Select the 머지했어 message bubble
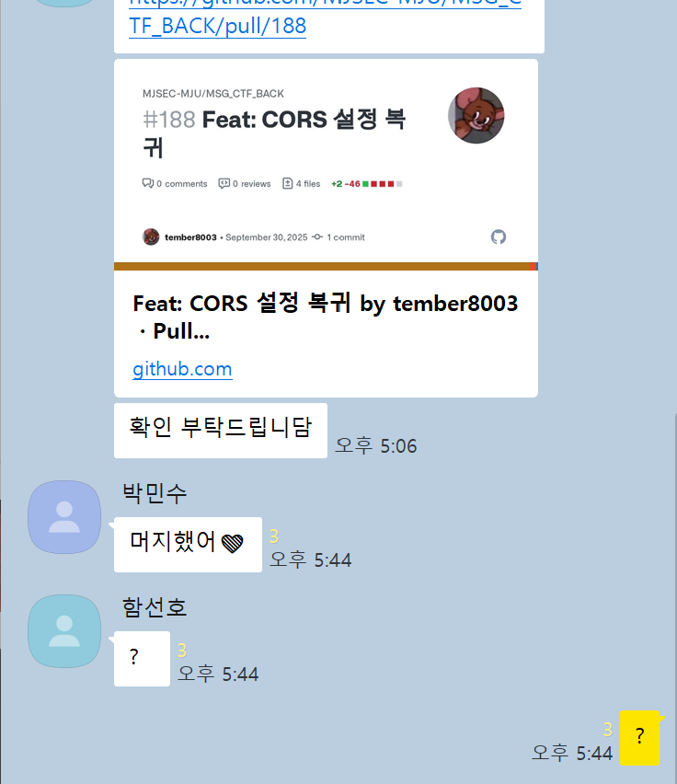Viewport: 677px width, 784px height. (x=188, y=545)
